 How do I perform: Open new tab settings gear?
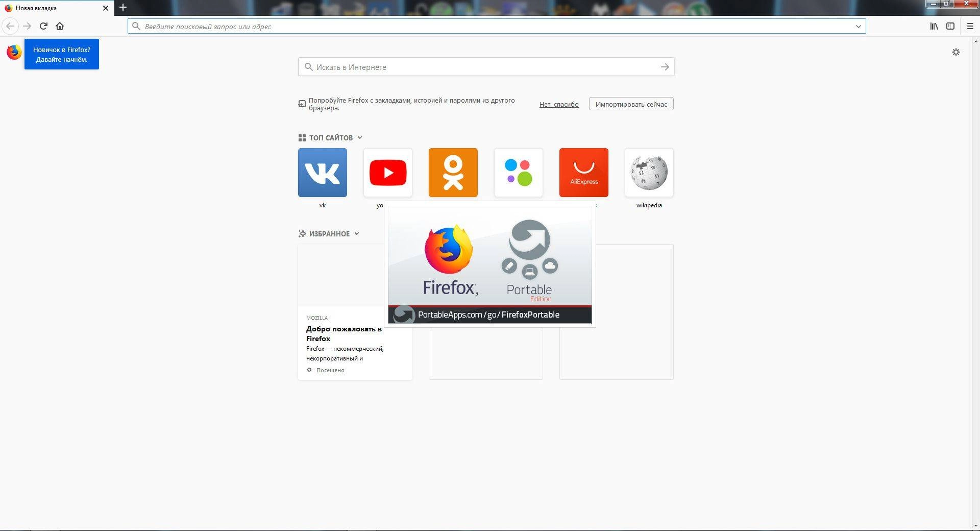[x=956, y=52]
